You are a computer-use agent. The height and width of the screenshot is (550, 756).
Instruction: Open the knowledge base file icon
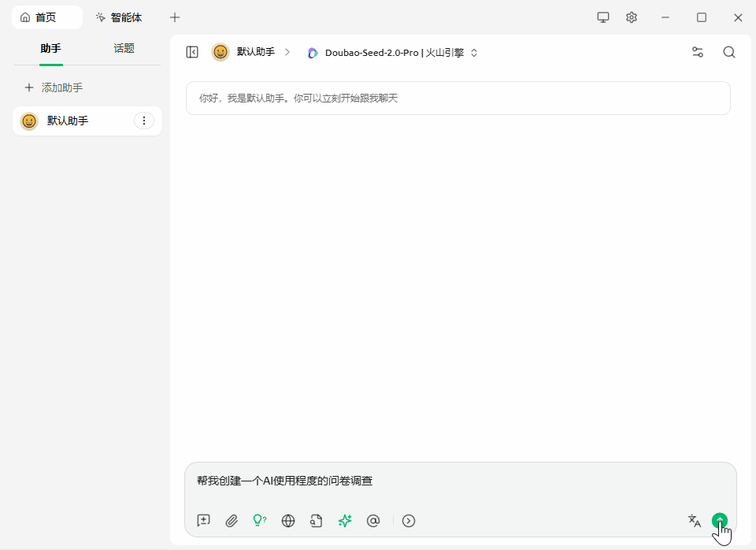[x=316, y=520]
